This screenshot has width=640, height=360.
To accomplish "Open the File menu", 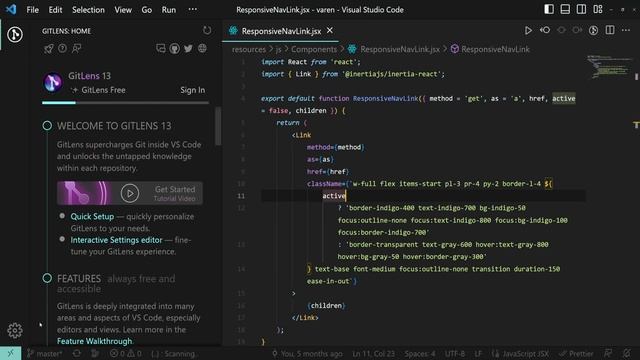I will click(32, 9).
